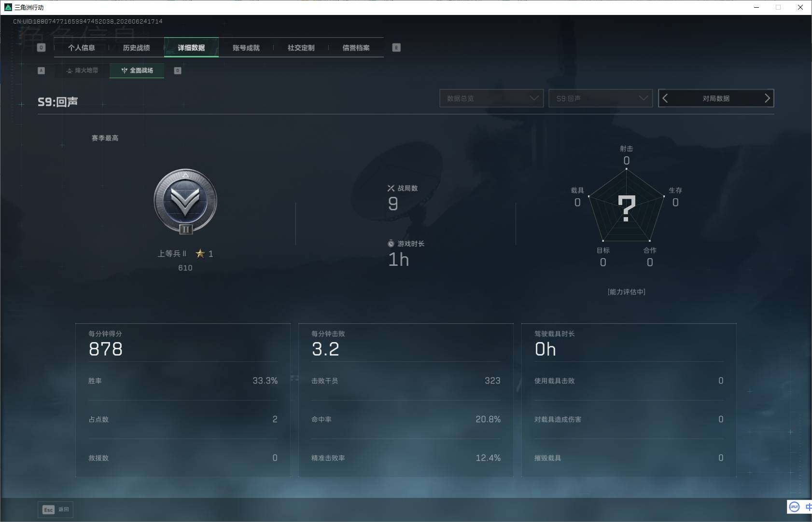Click the 射击 radar axis label
The image size is (812, 522).
click(x=627, y=149)
